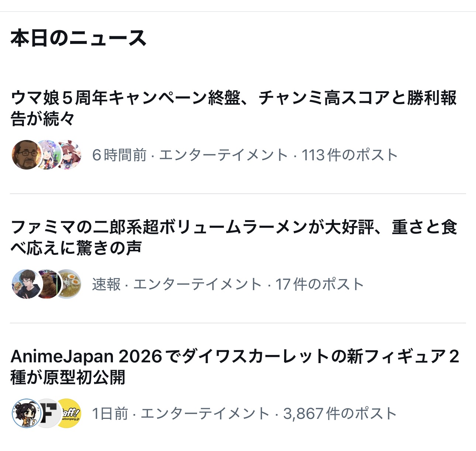476x451 pixels.
Task: Click the yellow circular logo avatar
Action: coord(70,413)
